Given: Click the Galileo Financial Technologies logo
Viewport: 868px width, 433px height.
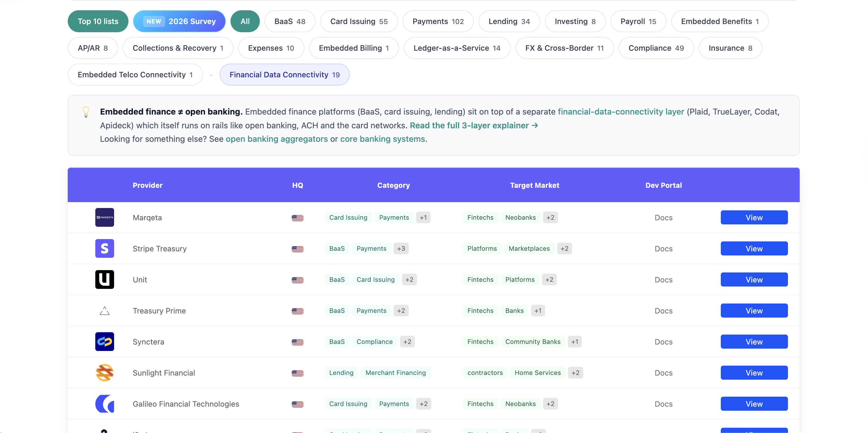Looking at the screenshot, I should [x=104, y=403].
